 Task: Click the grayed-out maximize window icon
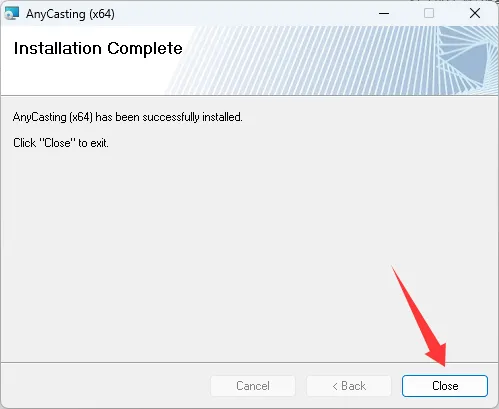click(429, 14)
